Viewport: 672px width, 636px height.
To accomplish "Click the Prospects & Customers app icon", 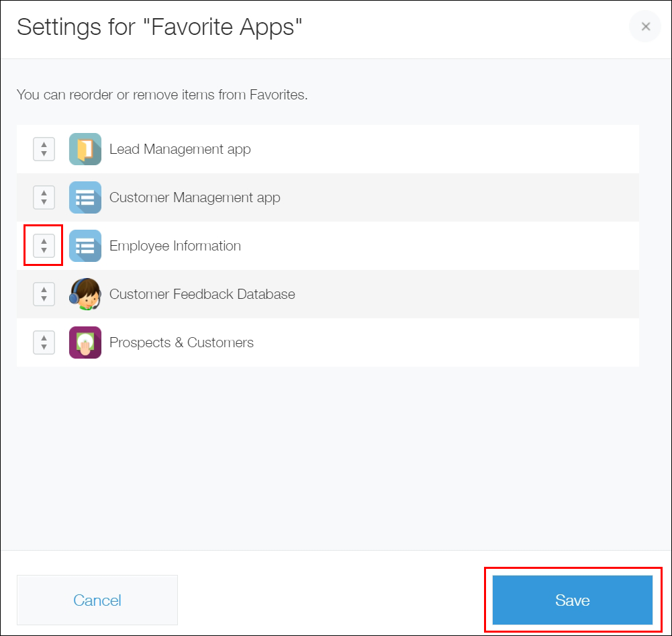I will pos(85,343).
